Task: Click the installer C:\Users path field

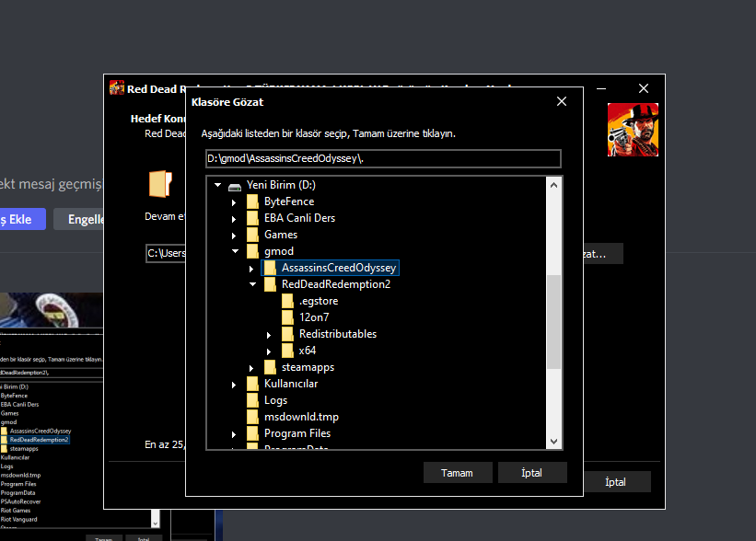Action: (166, 253)
